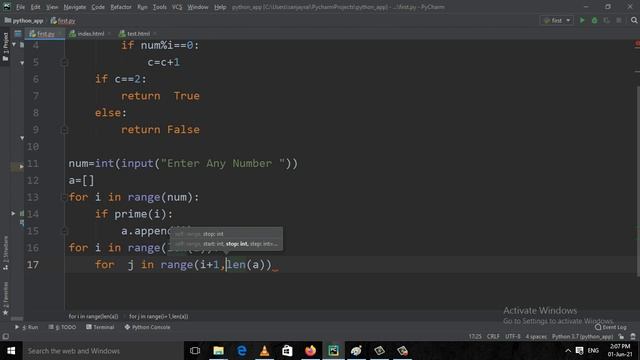Open the VCS menu
Image resolution: width=640 pixels, height=360 pixels.
[x=177, y=7]
